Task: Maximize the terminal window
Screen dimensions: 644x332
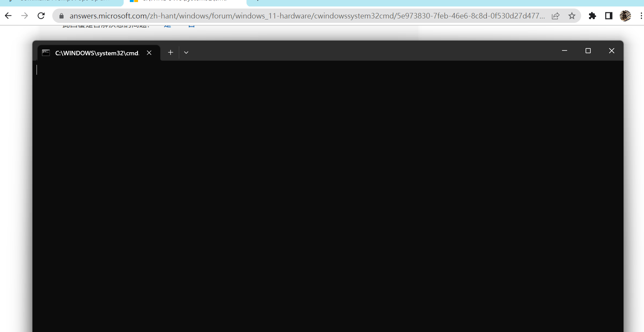Action: (x=588, y=51)
